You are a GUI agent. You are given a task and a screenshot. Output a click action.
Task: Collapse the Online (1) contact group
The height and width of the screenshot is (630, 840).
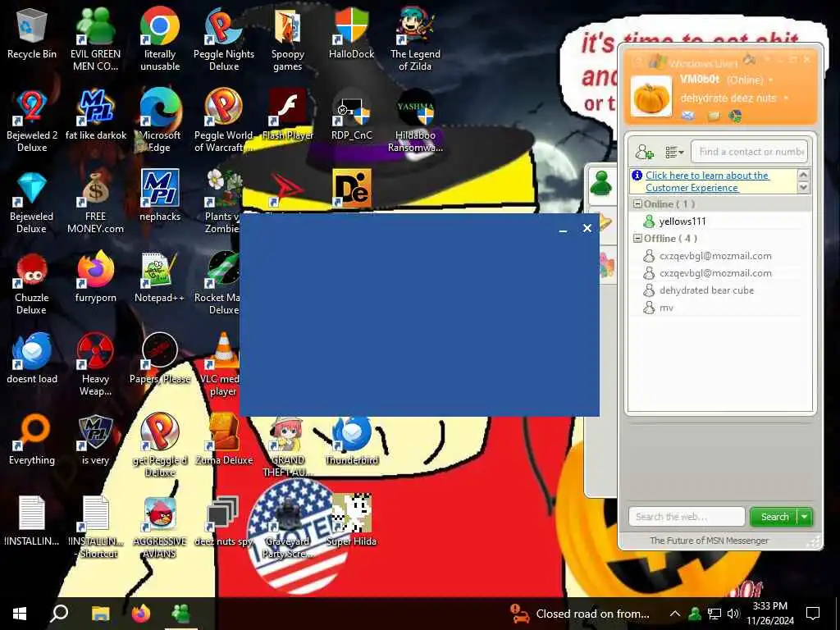[x=637, y=204]
